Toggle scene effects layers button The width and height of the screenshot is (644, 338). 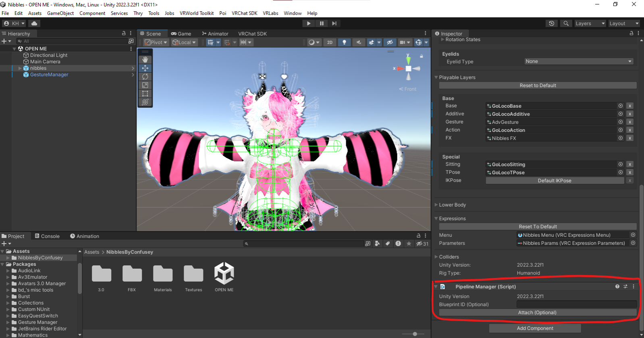click(371, 42)
